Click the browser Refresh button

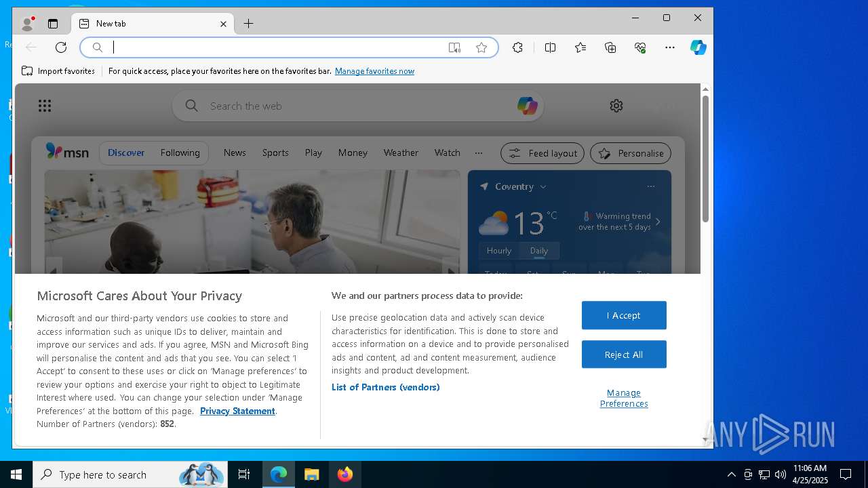pos(61,47)
